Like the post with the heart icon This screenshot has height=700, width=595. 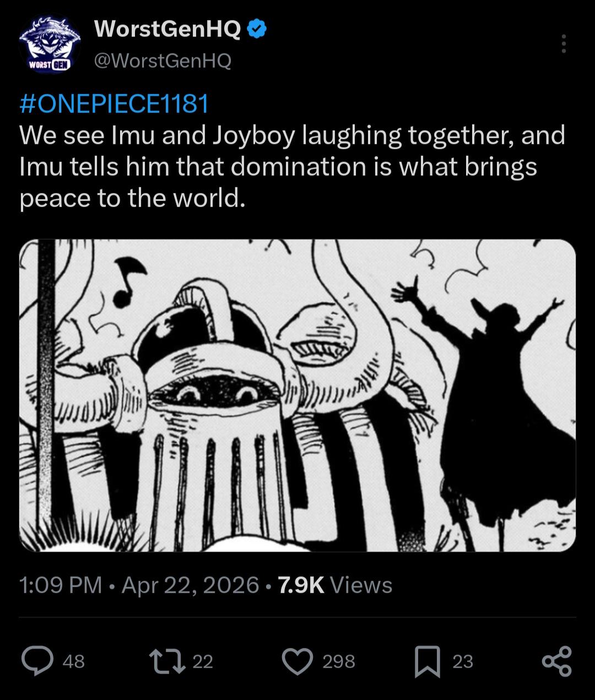pos(297,661)
